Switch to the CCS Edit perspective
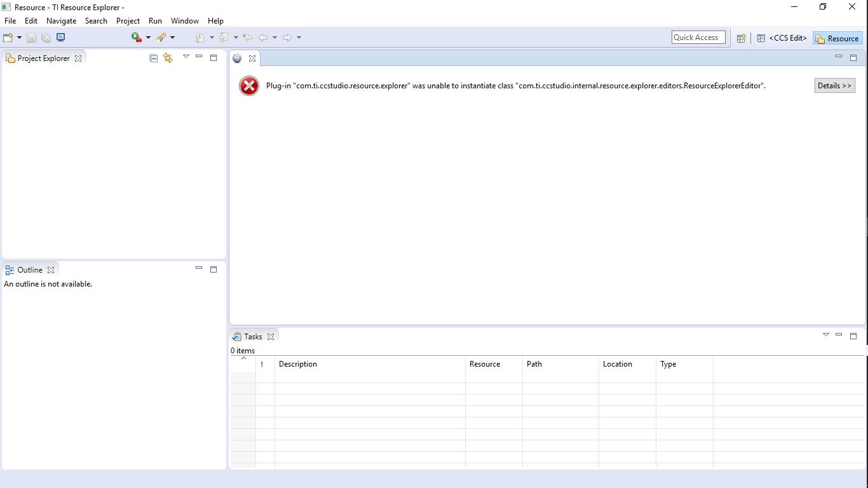The height and width of the screenshot is (488, 868). [x=782, y=38]
